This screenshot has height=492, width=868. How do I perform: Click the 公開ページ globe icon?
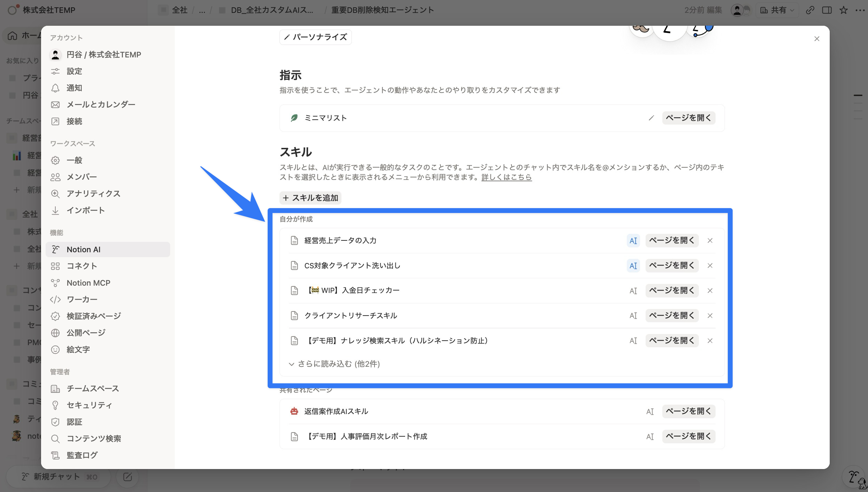pyautogui.click(x=55, y=333)
